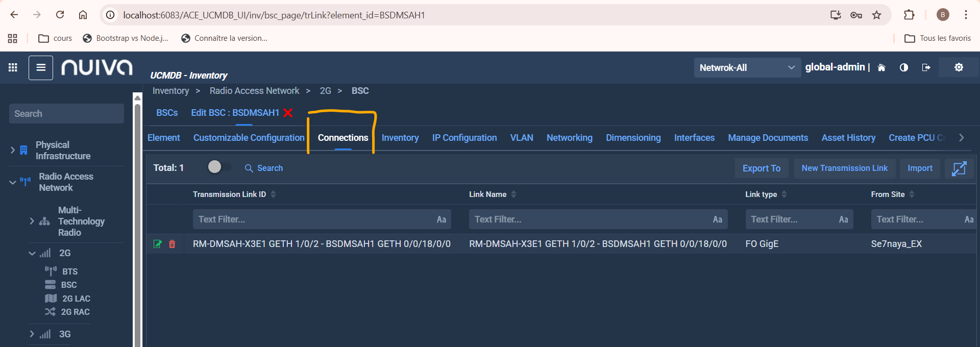Click the logout icon in header
The height and width of the screenshot is (347, 980).
[926, 67]
